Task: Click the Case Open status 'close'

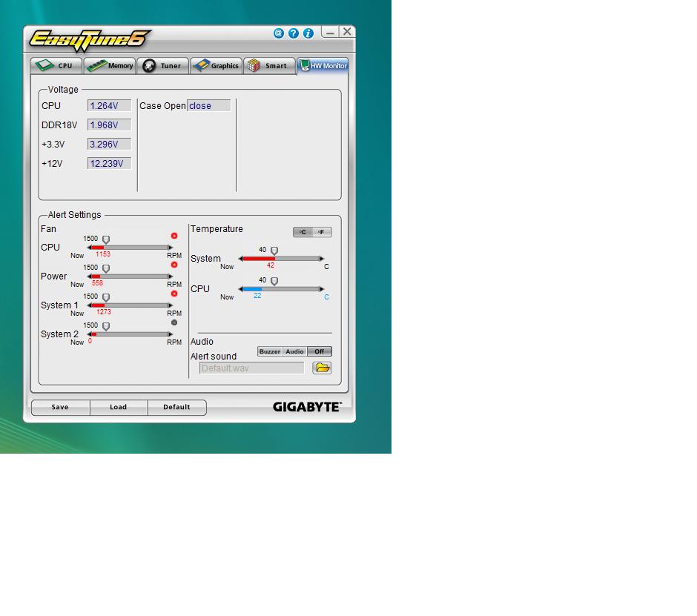Action: point(209,106)
